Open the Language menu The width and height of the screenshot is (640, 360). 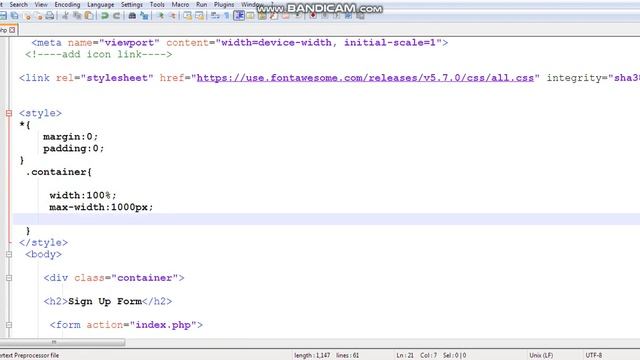[x=100, y=4]
